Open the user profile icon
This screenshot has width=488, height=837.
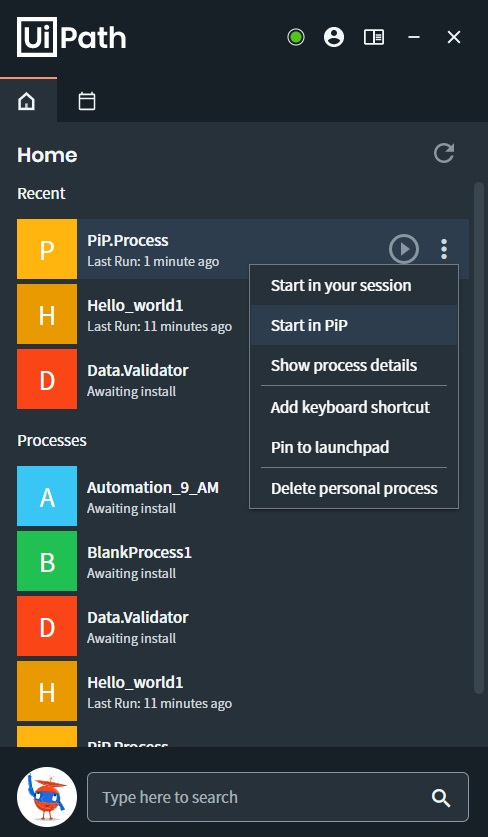[334, 37]
